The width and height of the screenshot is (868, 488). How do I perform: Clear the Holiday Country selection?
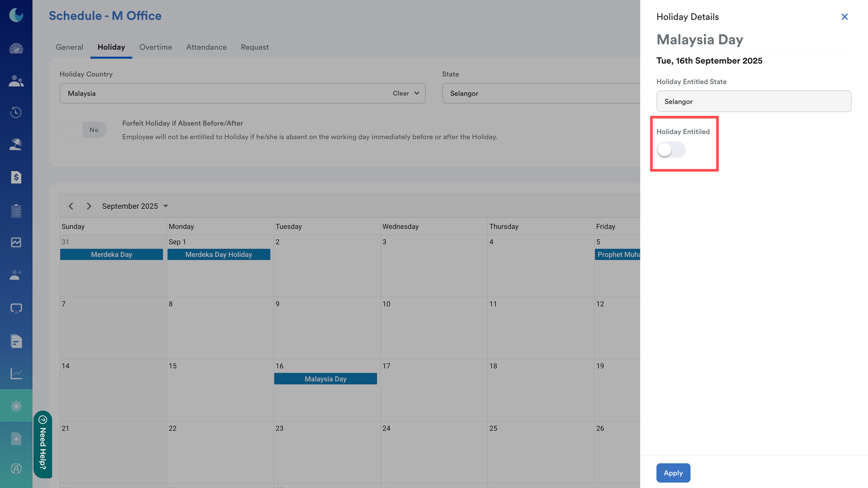pyautogui.click(x=400, y=93)
